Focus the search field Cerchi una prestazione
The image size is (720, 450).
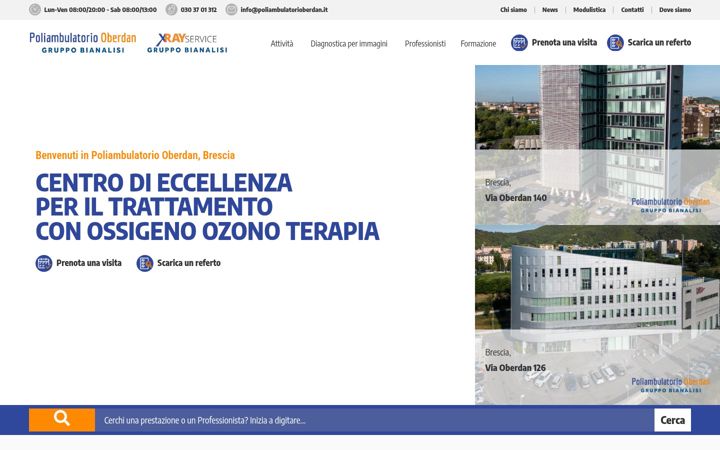374,420
